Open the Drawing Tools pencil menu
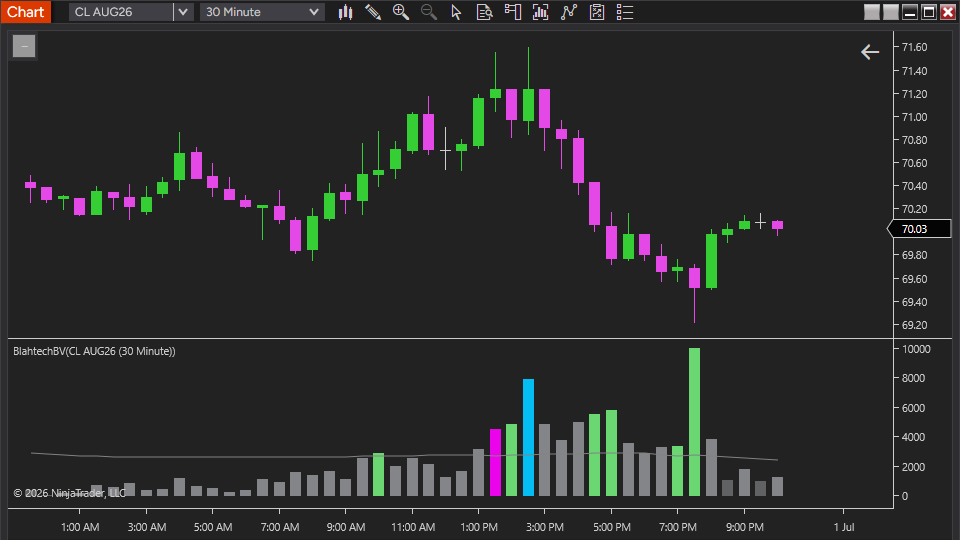The height and width of the screenshot is (540, 960). [x=373, y=12]
